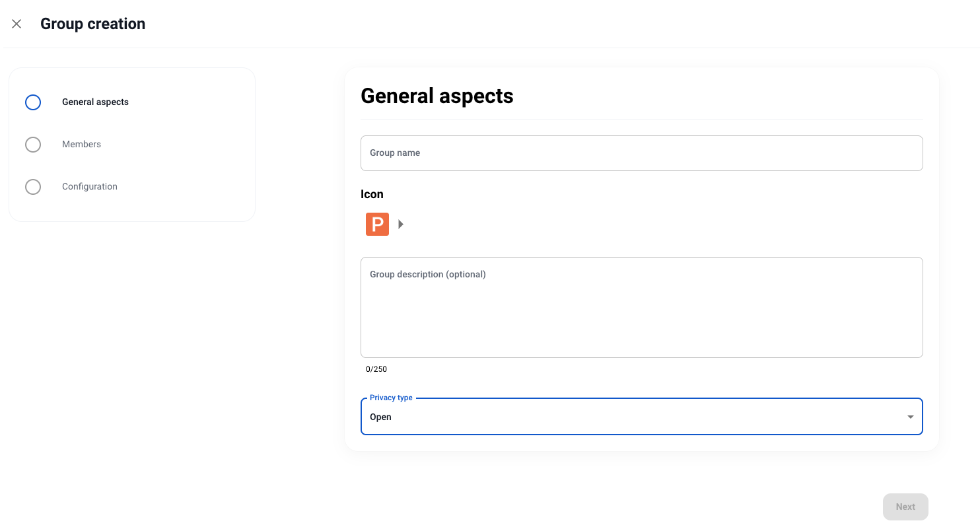
Task: Click the dropdown caret in Privacy type field
Action: pyautogui.click(x=910, y=416)
